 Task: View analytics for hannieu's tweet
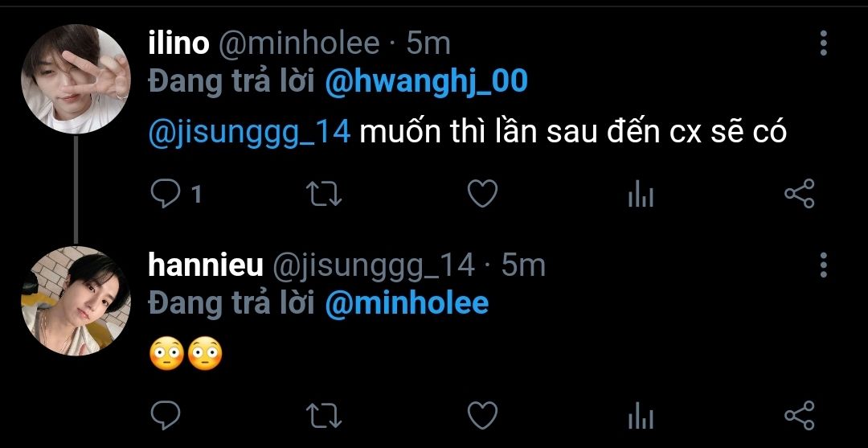(641, 415)
